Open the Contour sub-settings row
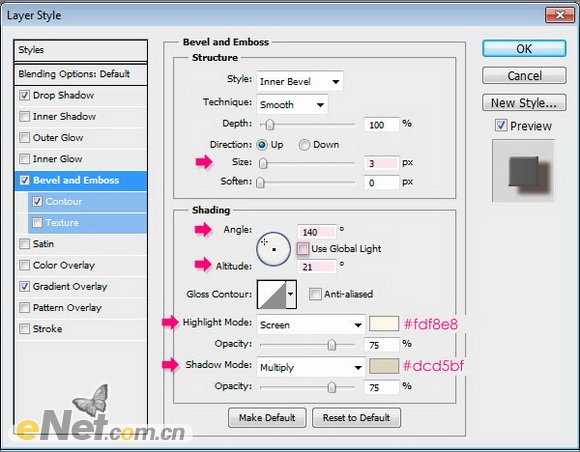Image resolution: width=580 pixels, height=452 pixels. pyautogui.click(x=87, y=202)
